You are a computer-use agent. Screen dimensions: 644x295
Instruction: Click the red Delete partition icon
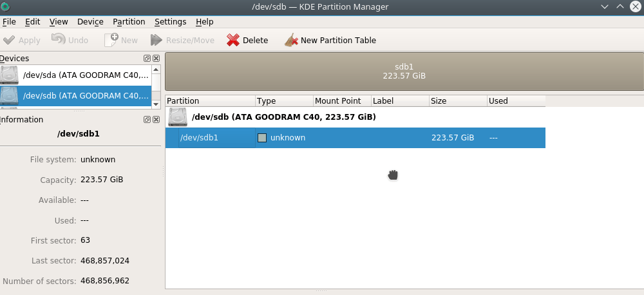(x=233, y=40)
